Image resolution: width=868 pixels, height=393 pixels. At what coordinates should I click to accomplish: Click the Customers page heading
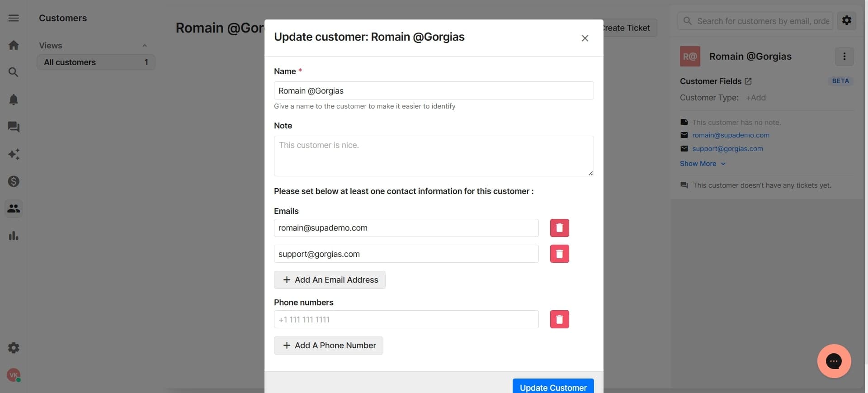(x=63, y=18)
